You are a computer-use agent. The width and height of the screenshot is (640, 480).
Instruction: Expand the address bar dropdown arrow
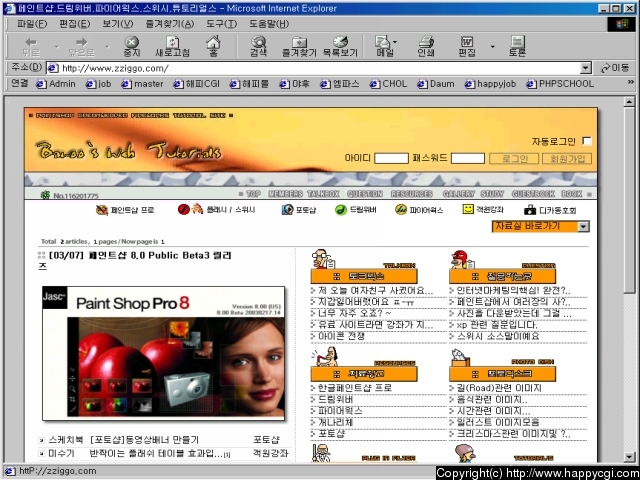click(586, 68)
